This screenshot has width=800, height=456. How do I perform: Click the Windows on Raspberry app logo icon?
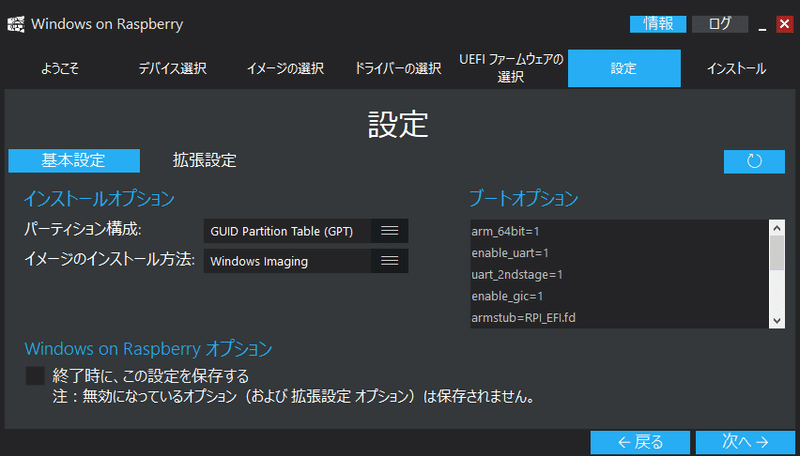coord(16,24)
